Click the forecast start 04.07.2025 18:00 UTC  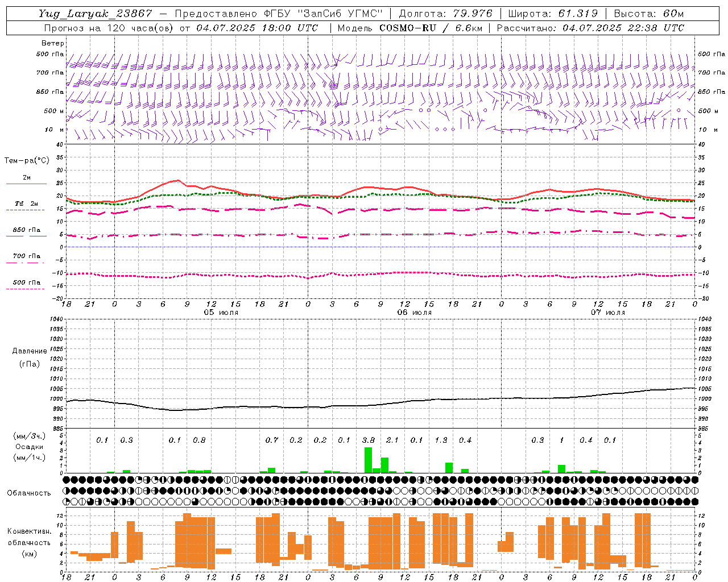point(257,28)
